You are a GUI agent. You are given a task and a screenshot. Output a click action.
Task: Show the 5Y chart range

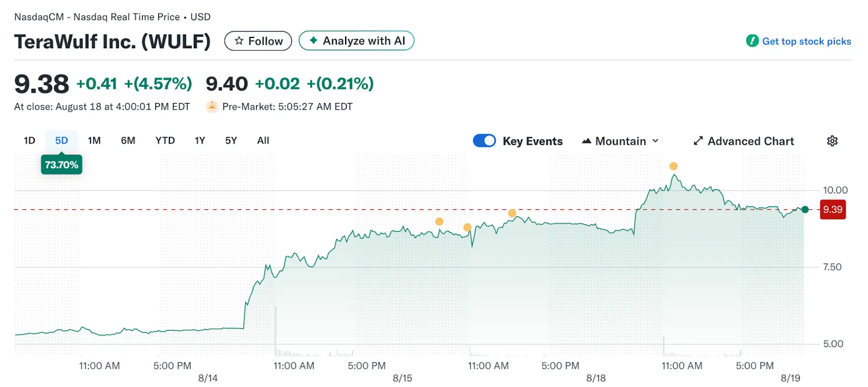pyautogui.click(x=231, y=141)
